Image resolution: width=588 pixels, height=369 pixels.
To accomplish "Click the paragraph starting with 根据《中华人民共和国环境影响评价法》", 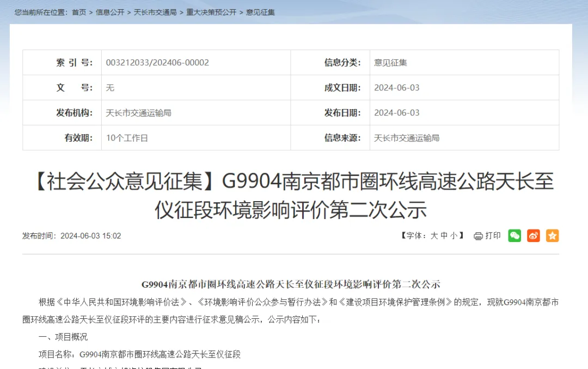I will pos(291,311).
